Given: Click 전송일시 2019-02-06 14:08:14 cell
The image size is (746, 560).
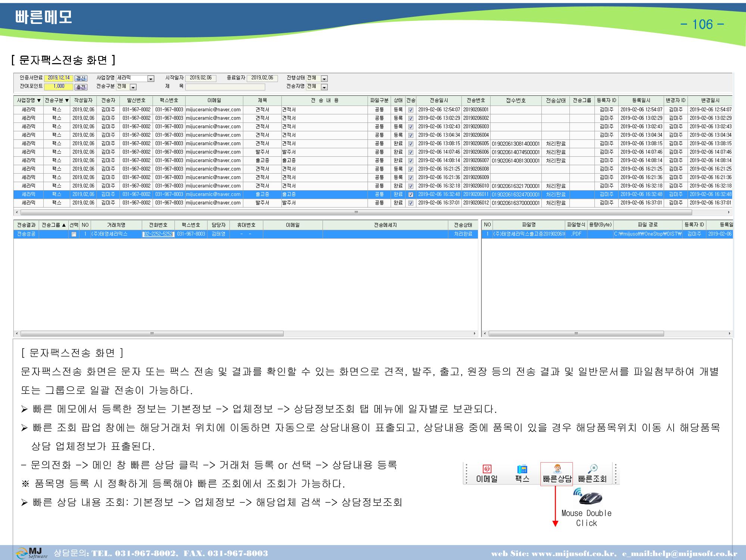Looking at the screenshot, I should point(439,161).
